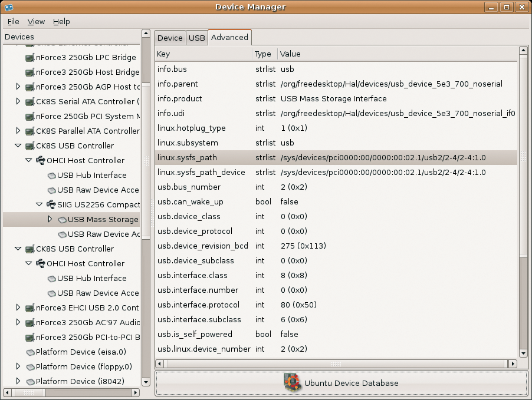This screenshot has height=400, width=532.
Task: Select the info.parent property row
Action: [x=336, y=84]
